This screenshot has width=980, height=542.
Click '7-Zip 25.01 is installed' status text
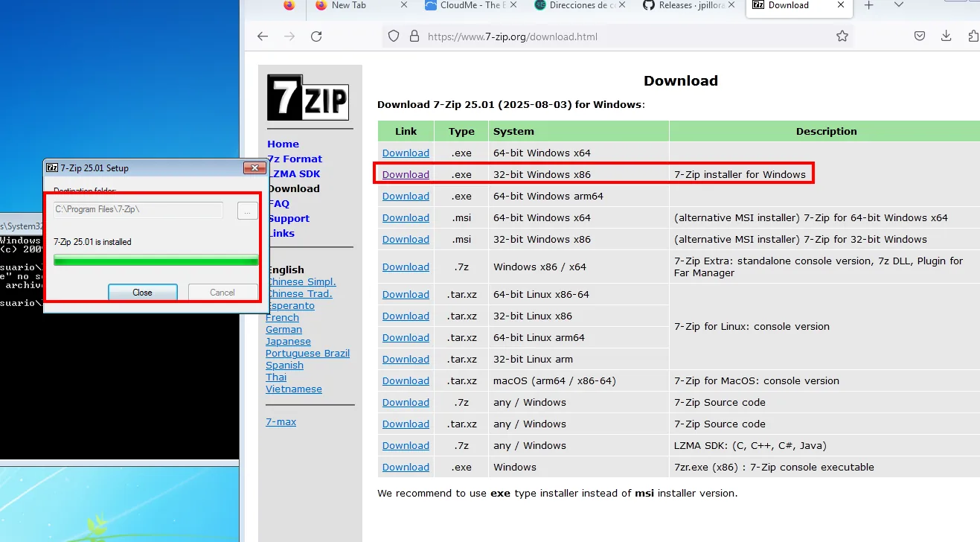[x=92, y=242]
